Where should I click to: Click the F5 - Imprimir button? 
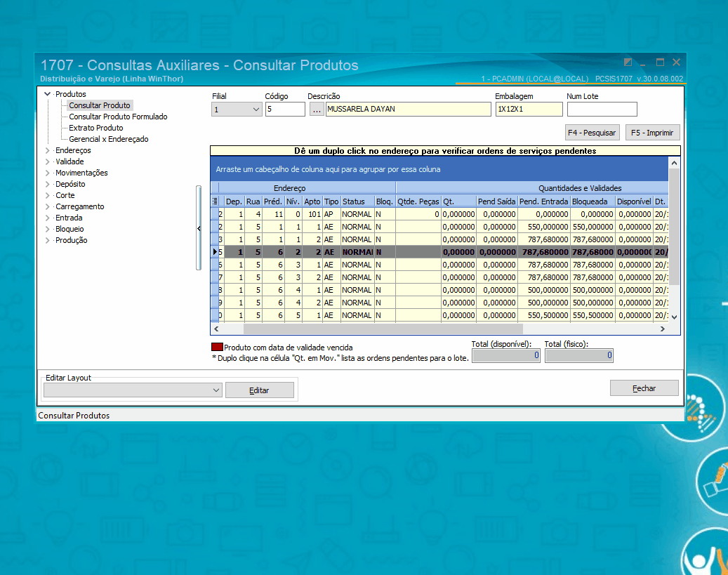[652, 133]
